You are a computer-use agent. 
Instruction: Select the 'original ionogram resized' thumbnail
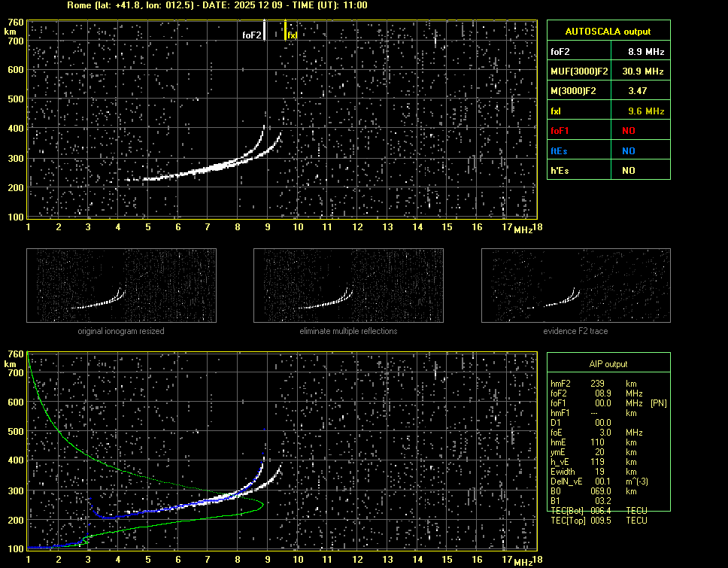(121, 284)
